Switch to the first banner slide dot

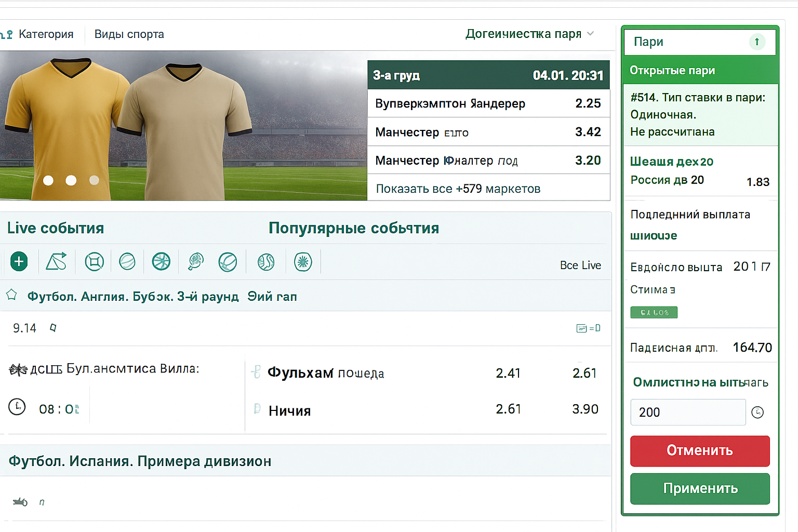48,180
